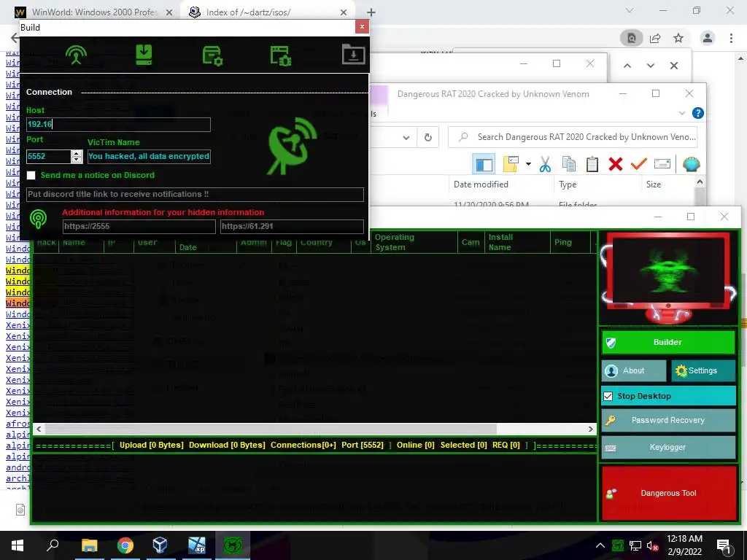Viewport: 747px width, 560px height.
Task: Open the settings-gear window icon in Build toolbar
Action: [212, 55]
